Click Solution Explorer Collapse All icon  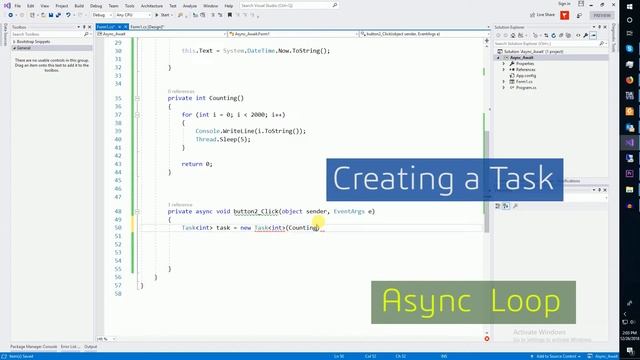(x=561, y=35)
